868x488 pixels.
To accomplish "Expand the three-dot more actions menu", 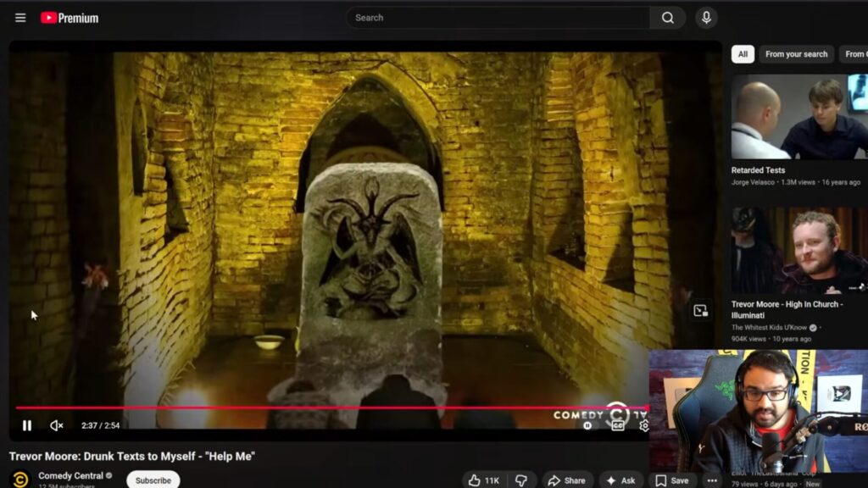I will tap(712, 480).
